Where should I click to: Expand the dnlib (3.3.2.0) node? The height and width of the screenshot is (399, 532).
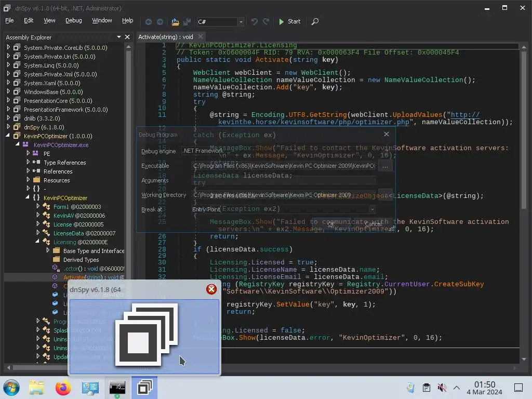8,118
